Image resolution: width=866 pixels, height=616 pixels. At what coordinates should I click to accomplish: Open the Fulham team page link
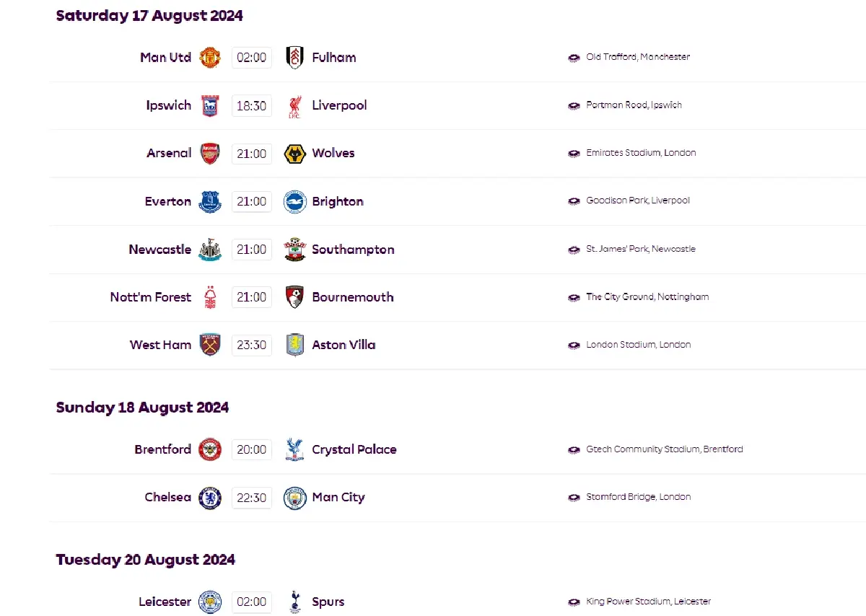tap(333, 57)
